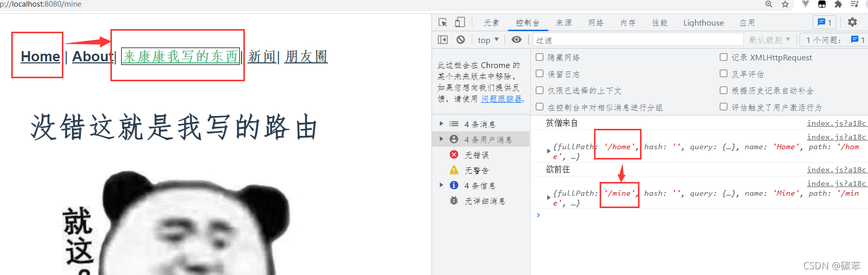Viewport: 868px width, 275px height.
Task: Check the 隐藏网络 checkbox
Action: coord(539,57)
